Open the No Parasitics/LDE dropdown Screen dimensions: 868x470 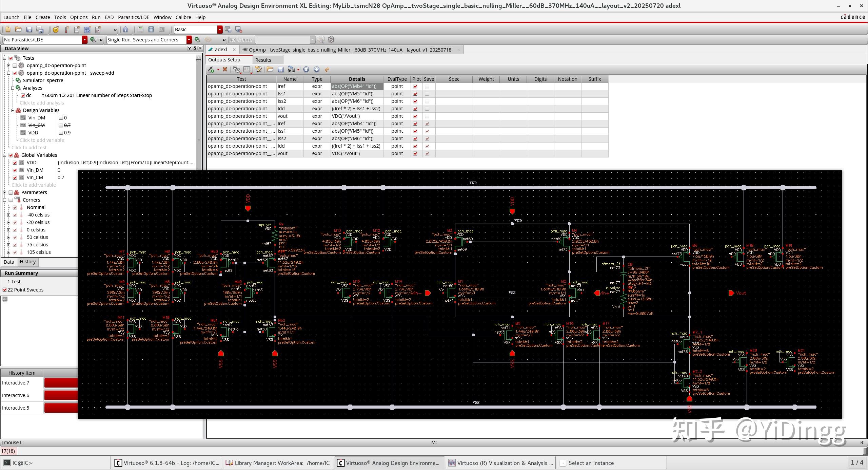(84, 40)
